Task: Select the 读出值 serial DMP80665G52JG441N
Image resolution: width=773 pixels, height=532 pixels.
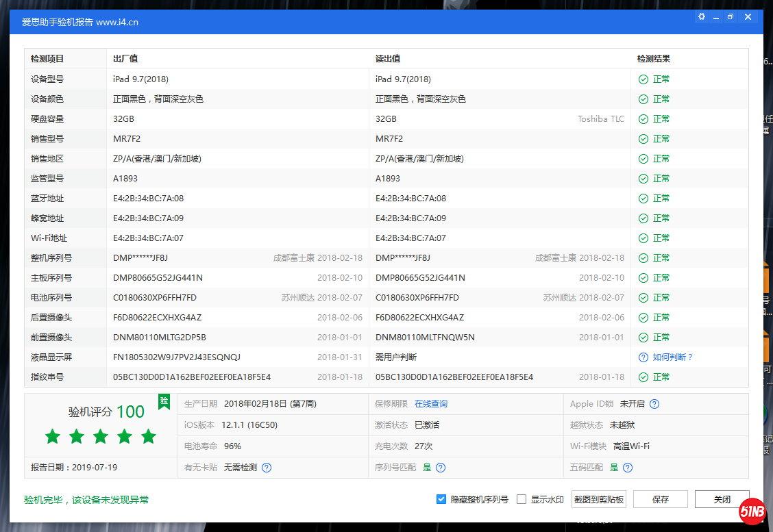Action: pos(420,278)
